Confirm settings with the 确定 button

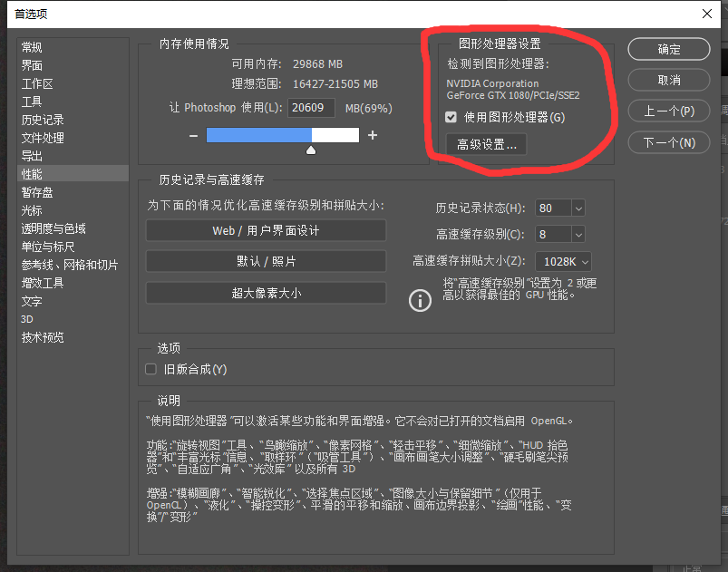[x=668, y=49]
